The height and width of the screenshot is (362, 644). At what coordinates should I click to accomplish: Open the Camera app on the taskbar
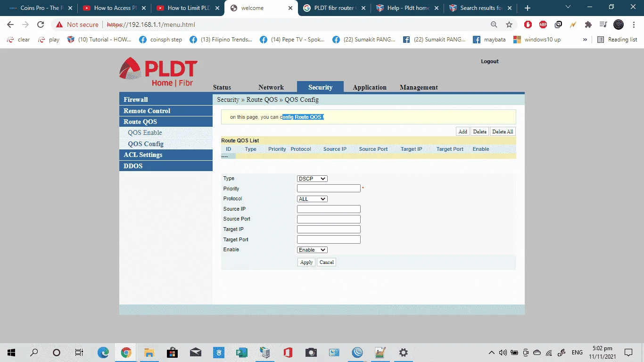(x=311, y=353)
